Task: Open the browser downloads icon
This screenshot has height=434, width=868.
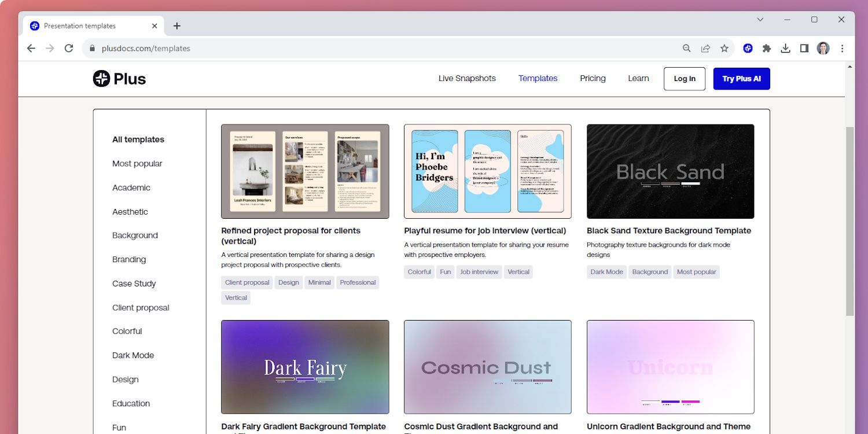Action: [785, 49]
